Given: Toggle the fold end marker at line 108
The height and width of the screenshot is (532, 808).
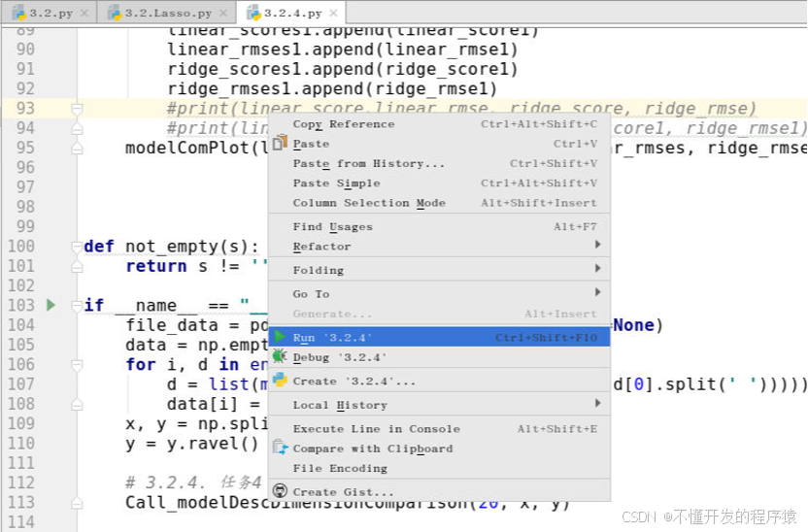Looking at the screenshot, I should pos(77,404).
